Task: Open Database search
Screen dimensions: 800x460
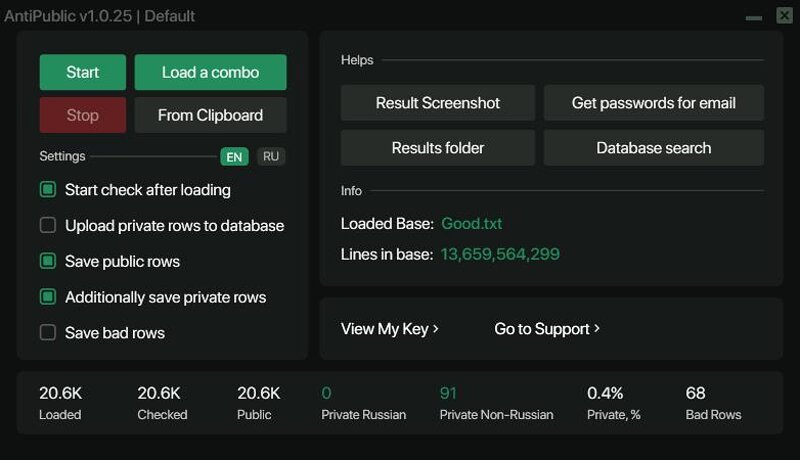Action: (654, 148)
